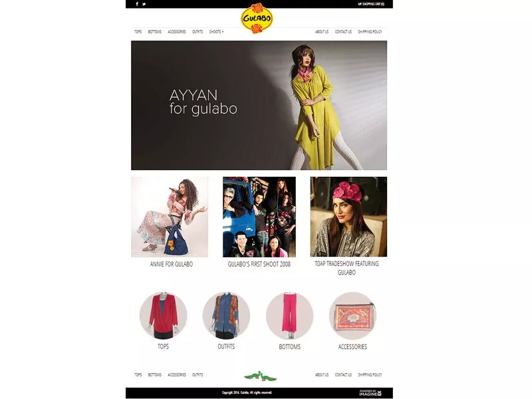Open About Us in header menu

(x=322, y=31)
